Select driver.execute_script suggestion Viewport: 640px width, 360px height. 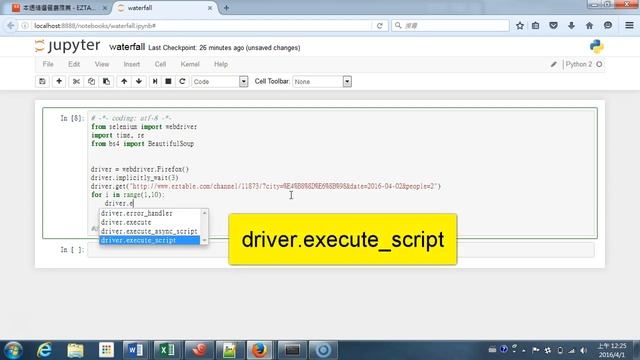tap(150, 240)
